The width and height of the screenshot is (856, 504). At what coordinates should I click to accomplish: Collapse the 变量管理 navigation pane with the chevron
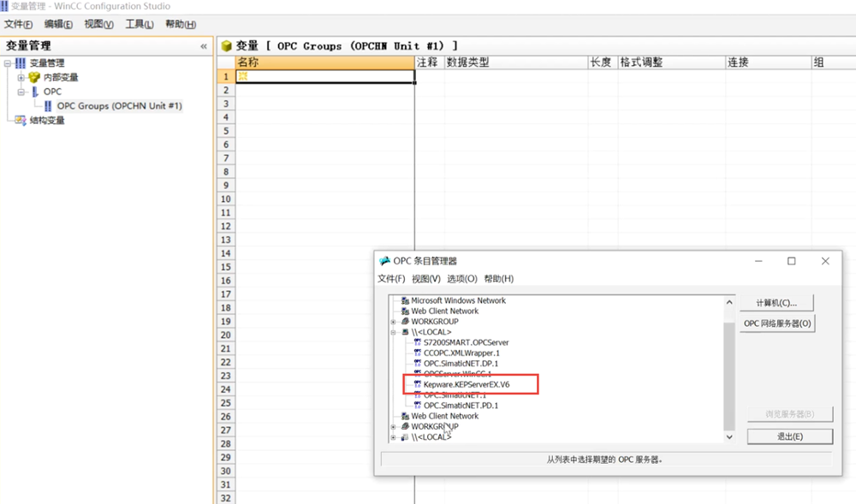click(204, 46)
